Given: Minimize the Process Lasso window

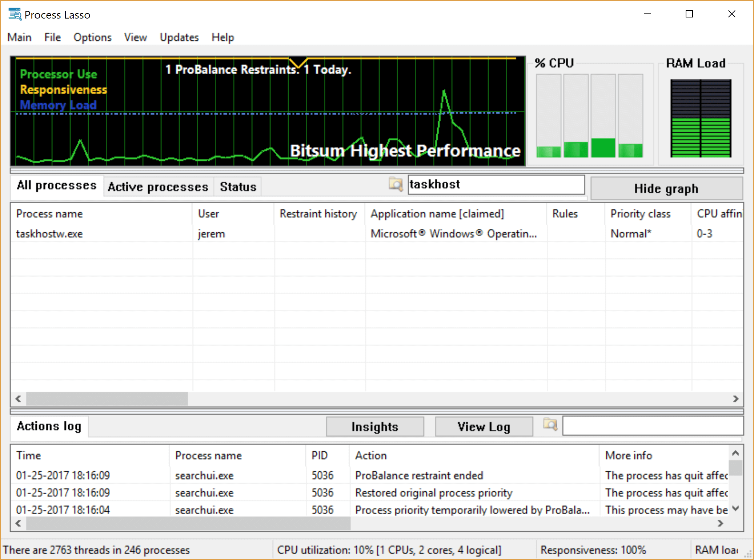Looking at the screenshot, I should pyautogui.click(x=647, y=14).
